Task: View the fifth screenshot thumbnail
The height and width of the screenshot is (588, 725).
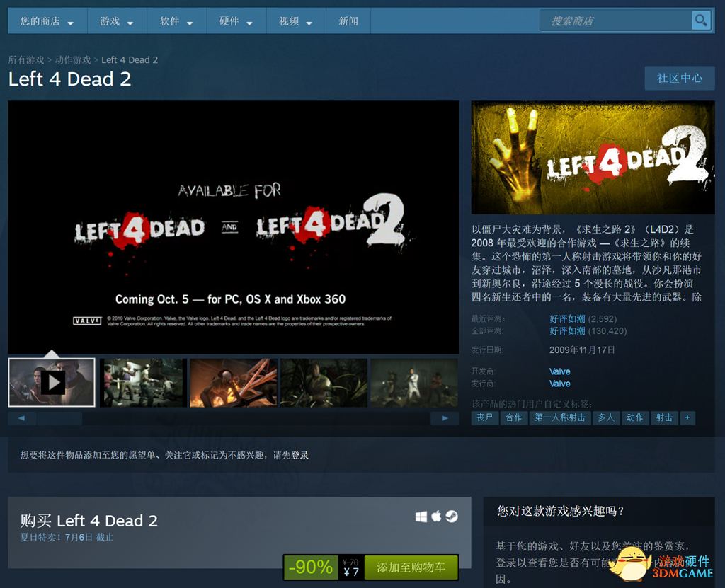Action: [x=414, y=383]
